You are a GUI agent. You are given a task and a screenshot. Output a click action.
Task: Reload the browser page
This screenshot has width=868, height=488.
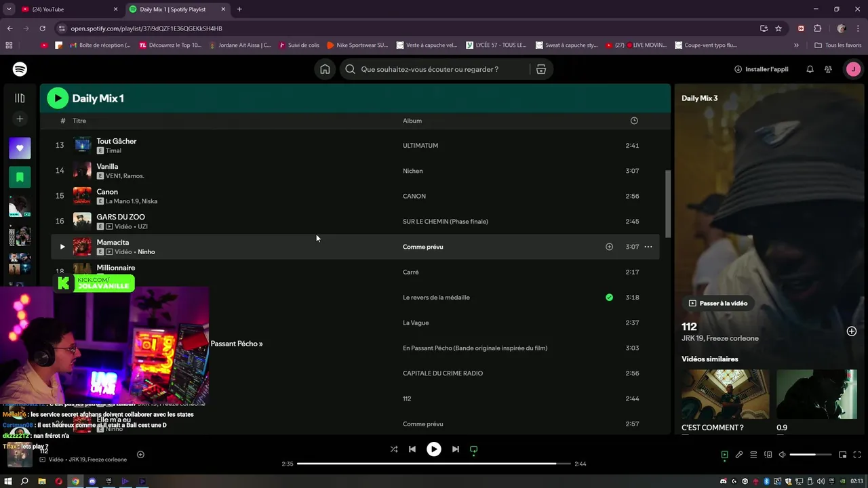(42, 28)
